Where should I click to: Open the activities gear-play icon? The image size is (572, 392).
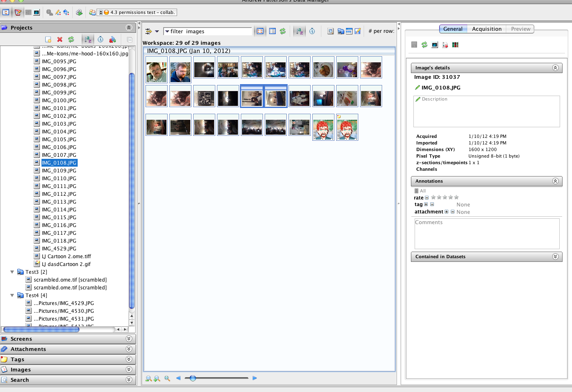pos(79,12)
